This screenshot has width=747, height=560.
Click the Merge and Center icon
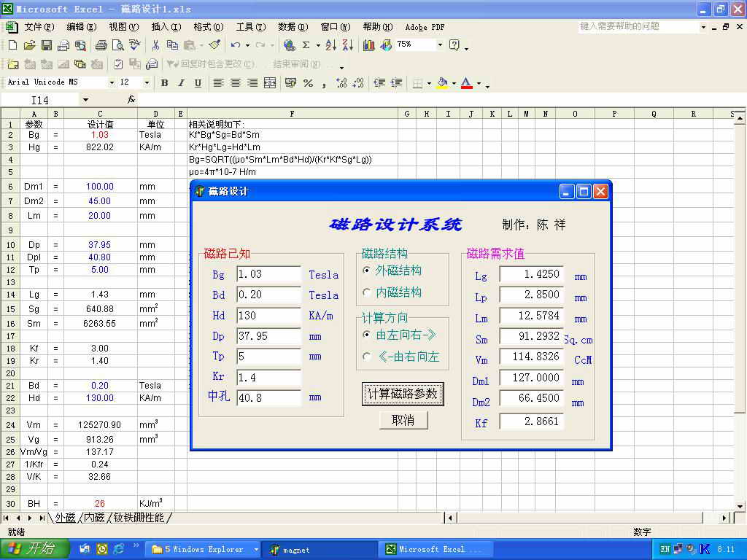270,83
